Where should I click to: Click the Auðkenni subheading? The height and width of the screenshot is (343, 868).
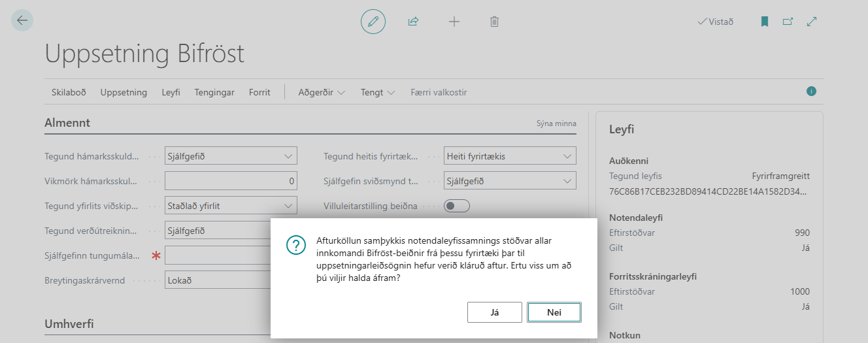(629, 161)
